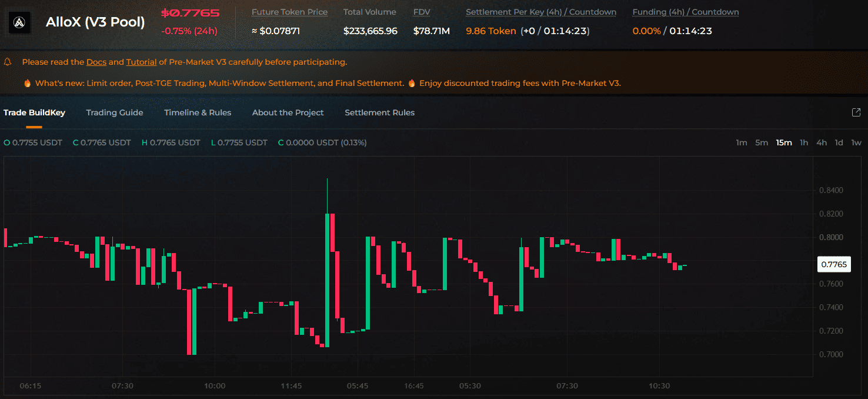Click the 0.7000 price axis label
This screenshot has width=868, height=399.
point(831,354)
